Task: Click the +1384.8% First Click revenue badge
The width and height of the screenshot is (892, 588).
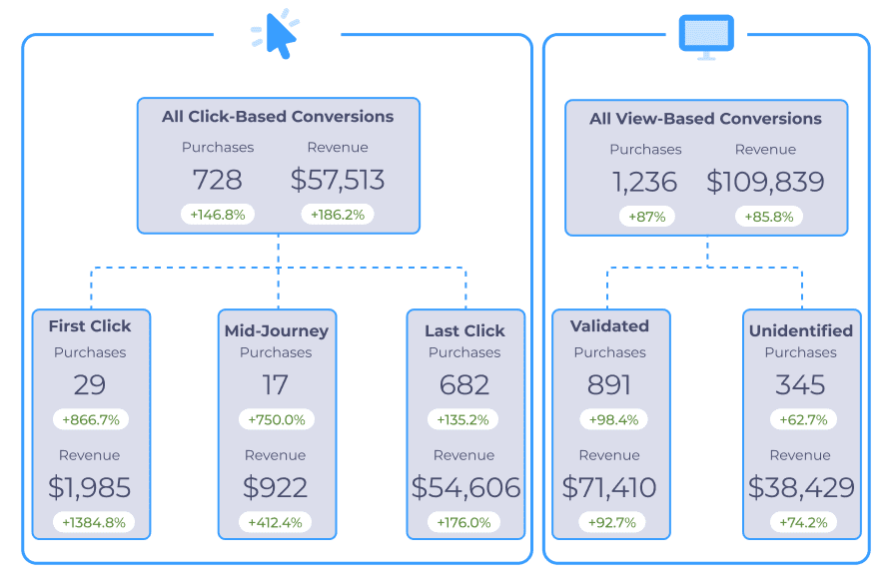Action: pos(91,522)
